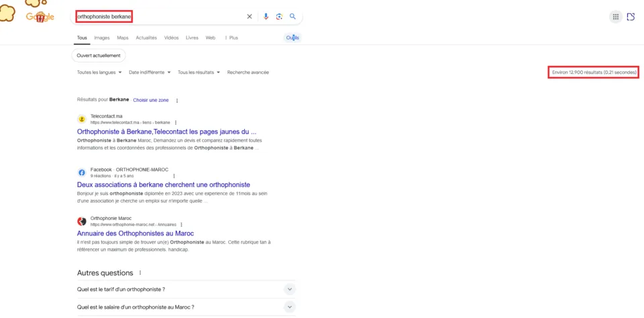Viewport: 644px width, 318px height.
Task: Open the Plus more-tabs menu
Action: pyautogui.click(x=231, y=38)
